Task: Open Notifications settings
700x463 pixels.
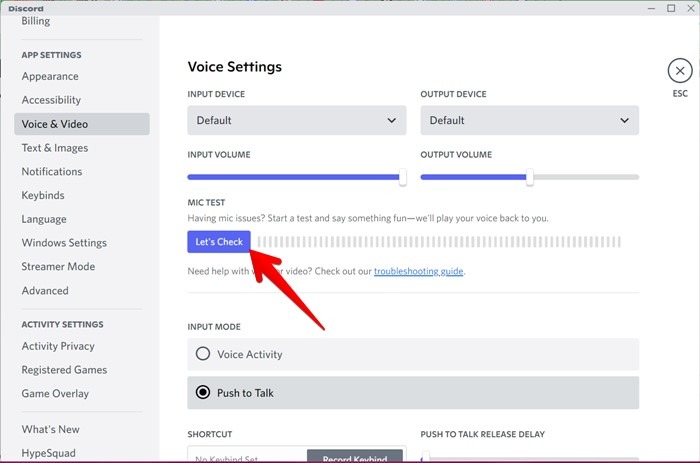Action: tap(52, 171)
